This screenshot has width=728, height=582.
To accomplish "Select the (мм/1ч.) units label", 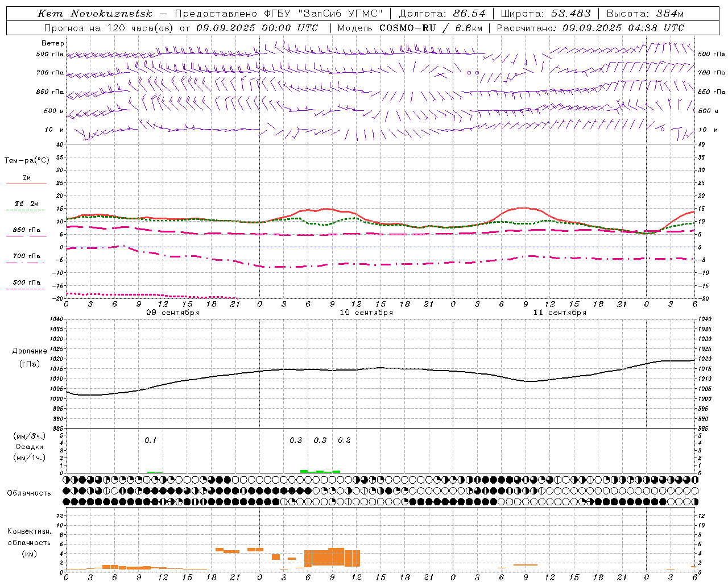I will [x=30, y=458].
